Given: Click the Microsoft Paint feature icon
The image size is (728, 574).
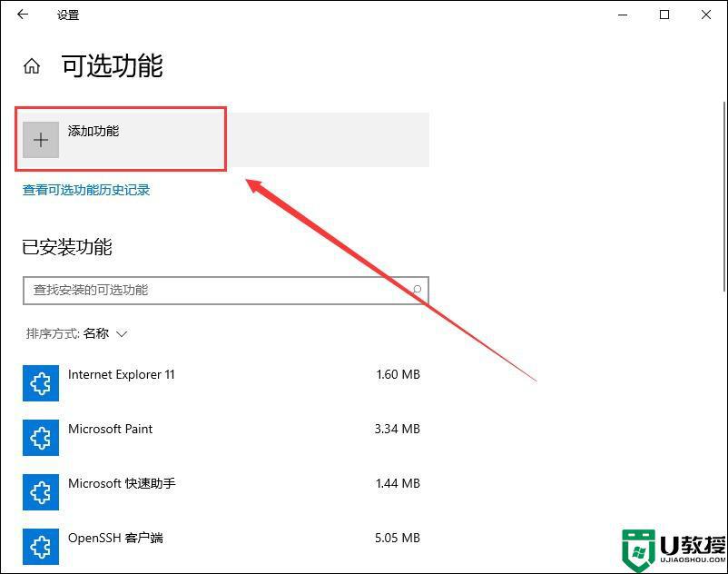Looking at the screenshot, I should pos(41,438).
